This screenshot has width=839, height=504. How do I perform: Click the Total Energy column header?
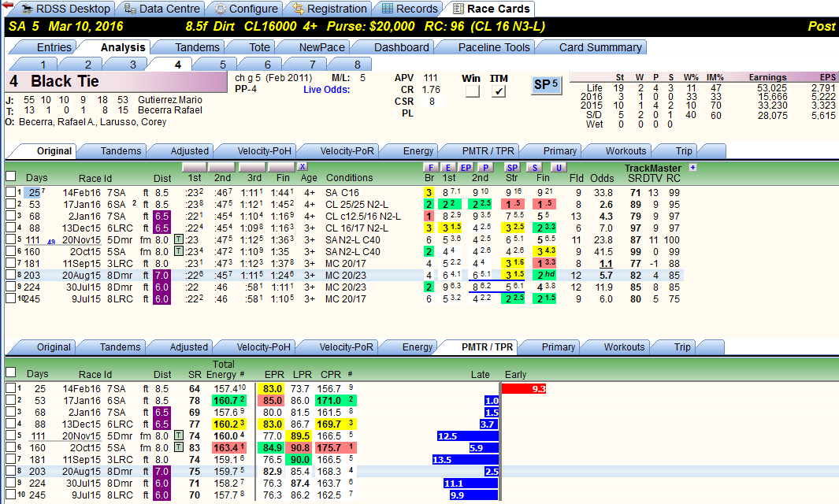tap(223, 369)
